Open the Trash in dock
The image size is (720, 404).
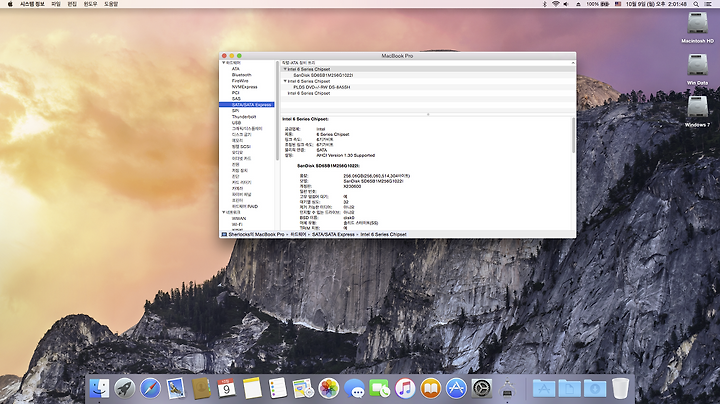pyautogui.click(x=620, y=388)
